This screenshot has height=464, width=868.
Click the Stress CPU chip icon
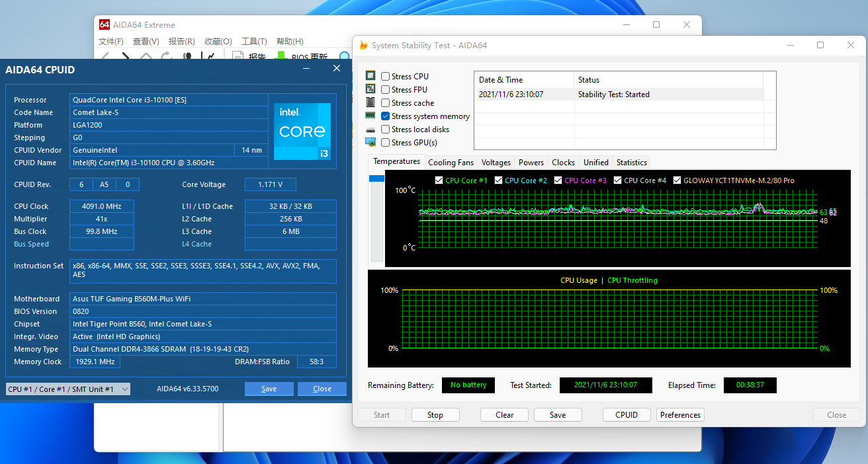(x=370, y=75)
